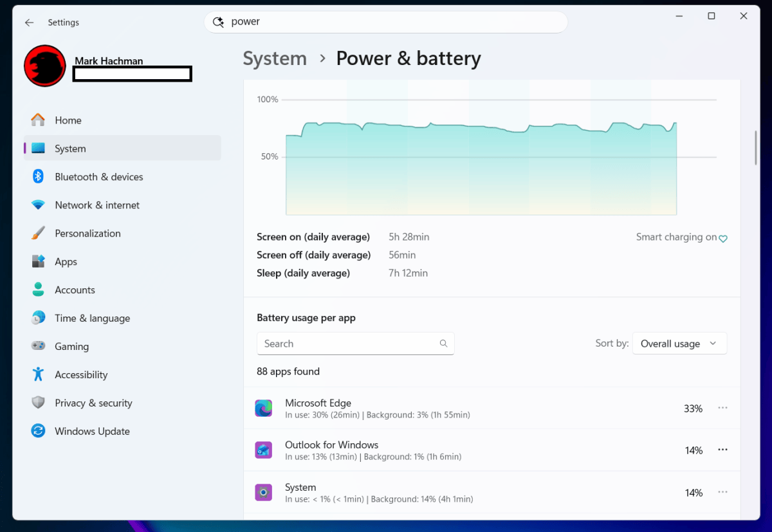This screenshot has height=532, width=772.
Task: Select Bluetooth & devices in sidebar
Action: pos(122,177)
